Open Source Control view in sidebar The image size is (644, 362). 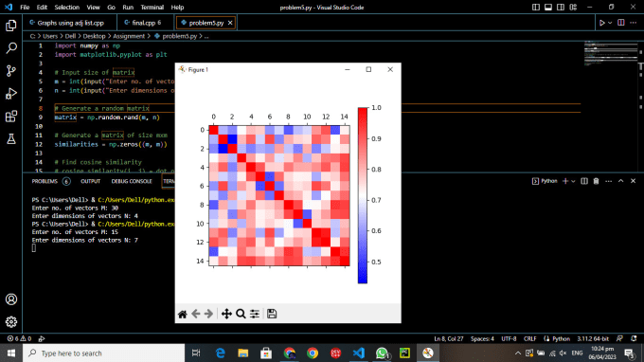click(11, 71)
